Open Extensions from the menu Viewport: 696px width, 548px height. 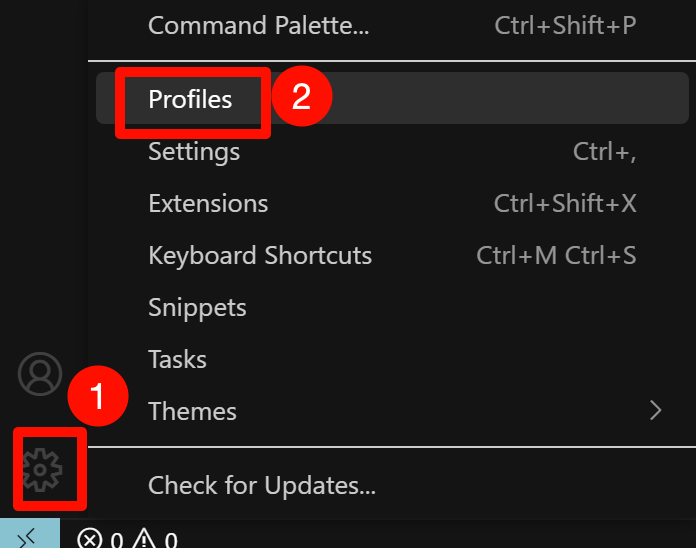[392, 204]
